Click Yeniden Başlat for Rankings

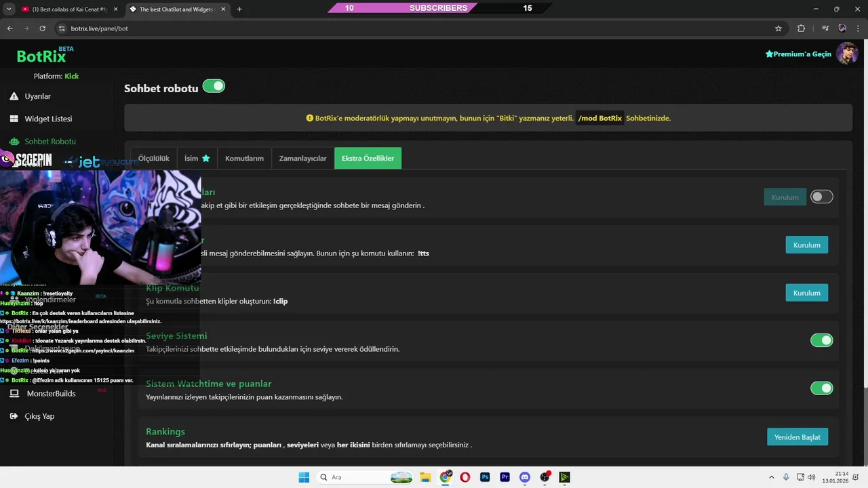(797, 437)
